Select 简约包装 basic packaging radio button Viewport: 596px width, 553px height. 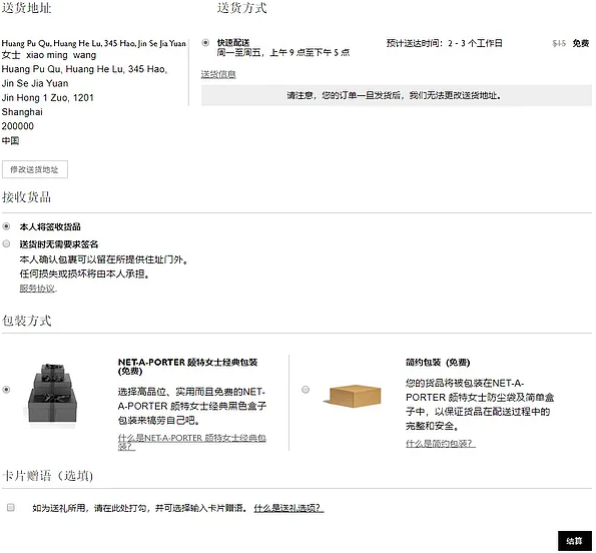tap(305, 390)
